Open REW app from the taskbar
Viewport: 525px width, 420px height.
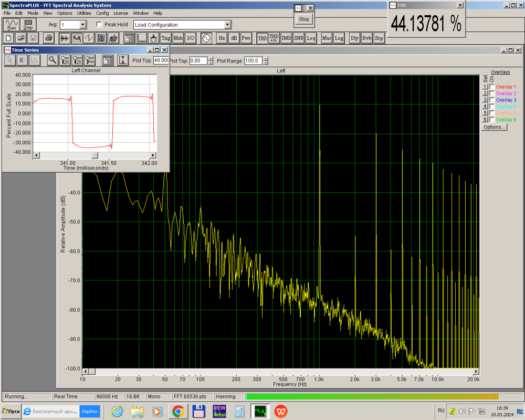coord(219,411)
